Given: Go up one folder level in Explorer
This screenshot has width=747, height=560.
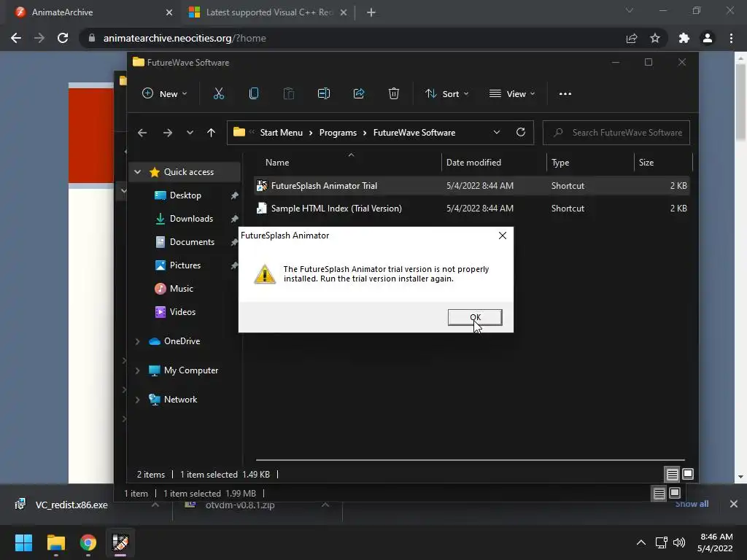Looking at the screenshot, I should (211, 133).
